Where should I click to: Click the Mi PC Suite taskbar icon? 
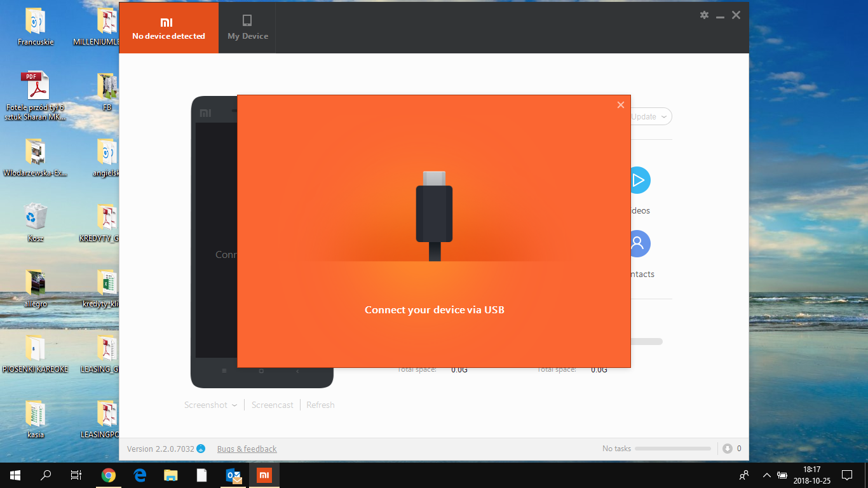264,475
